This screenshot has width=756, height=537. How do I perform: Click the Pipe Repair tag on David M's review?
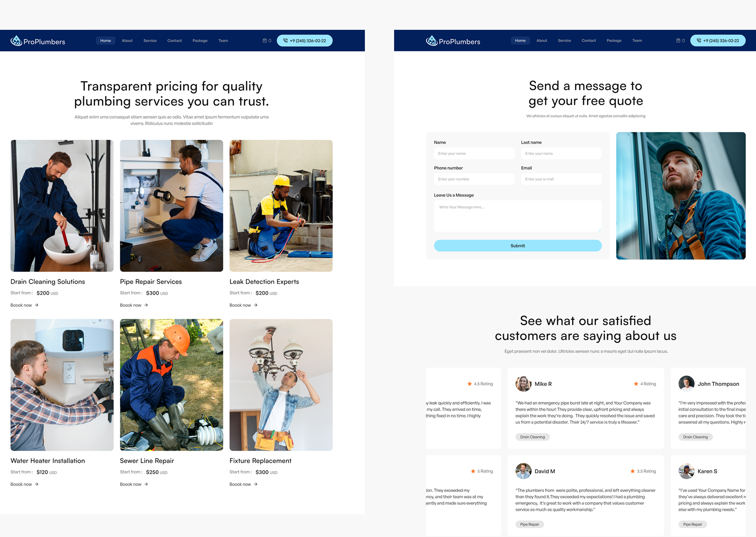[x=529, y=524]
